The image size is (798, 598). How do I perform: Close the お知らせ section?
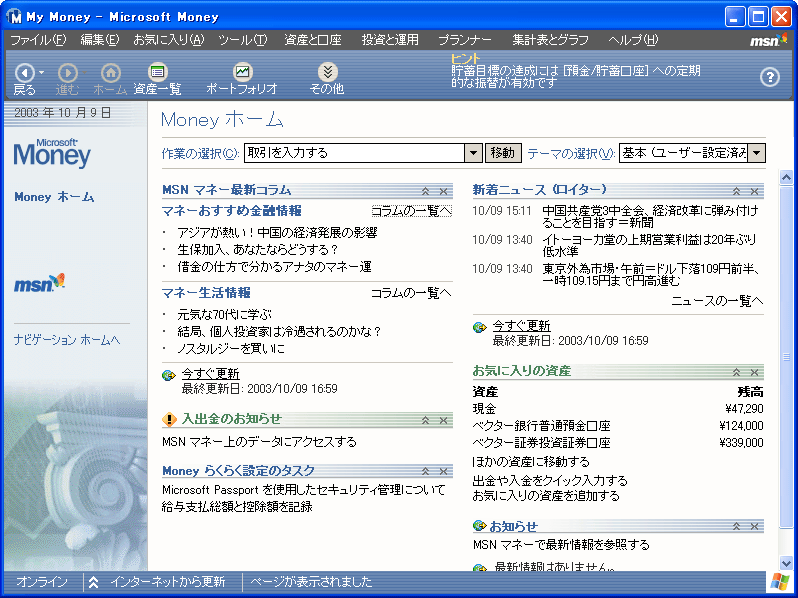[754, 526]
